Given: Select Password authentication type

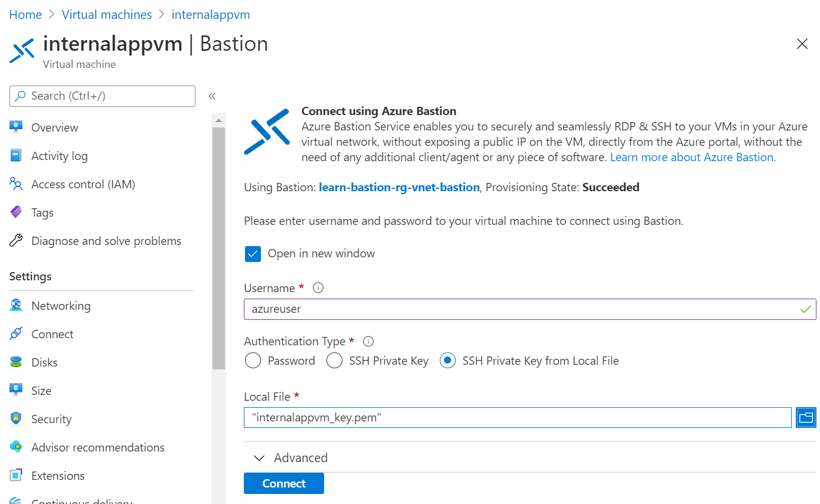Looking at the screenshot, I should [x=253, y=361].
